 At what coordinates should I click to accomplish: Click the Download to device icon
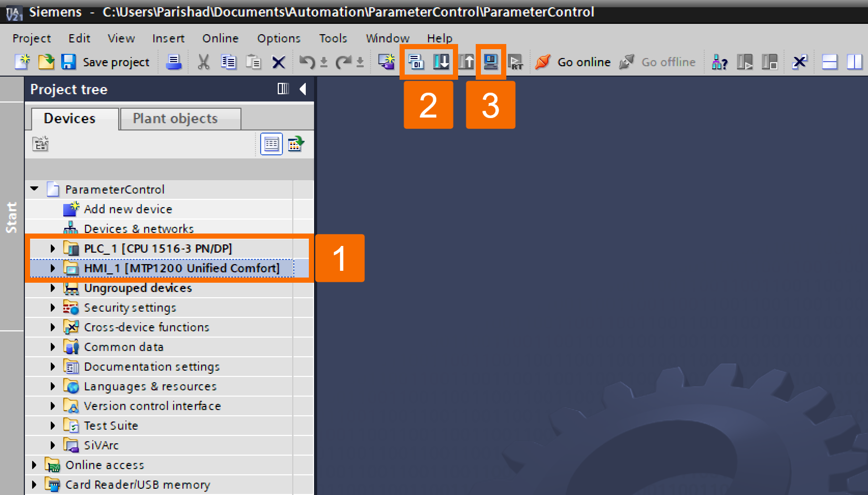pos(442,62)
